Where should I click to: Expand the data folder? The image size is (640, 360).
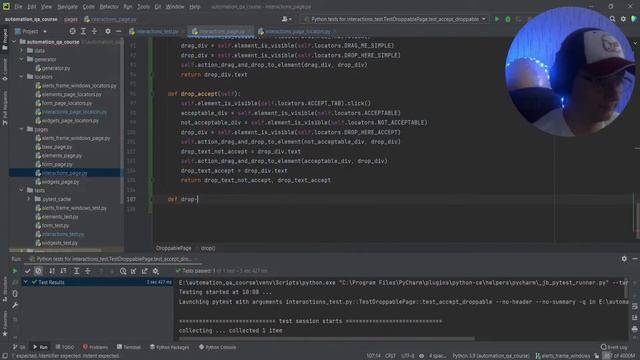22,51
